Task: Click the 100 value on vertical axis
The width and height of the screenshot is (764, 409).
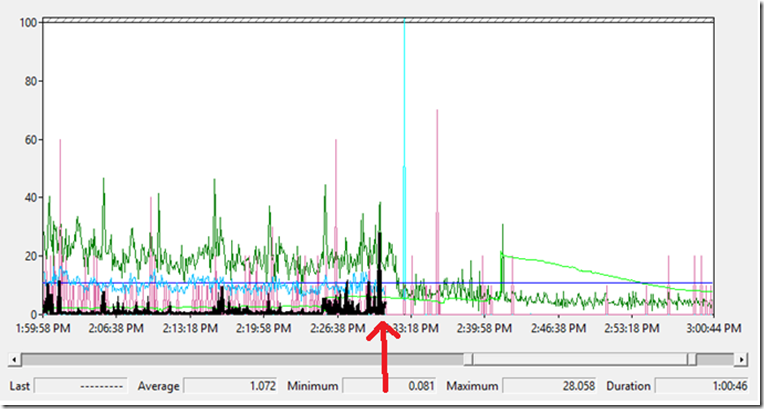Action: point(28,22)
